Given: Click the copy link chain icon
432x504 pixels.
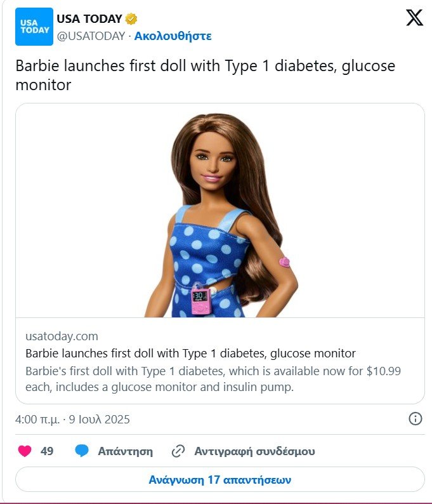Looking at the screenshot, I should 178,451.
